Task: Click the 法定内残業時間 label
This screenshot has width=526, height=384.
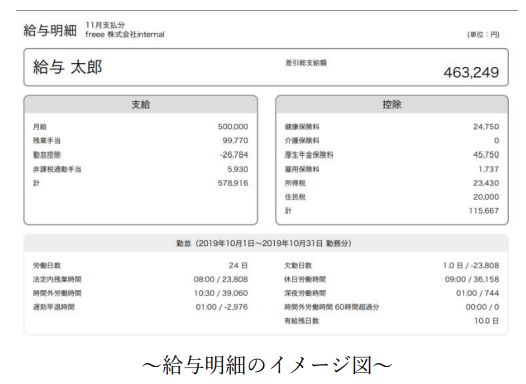Action: point(57,279)
